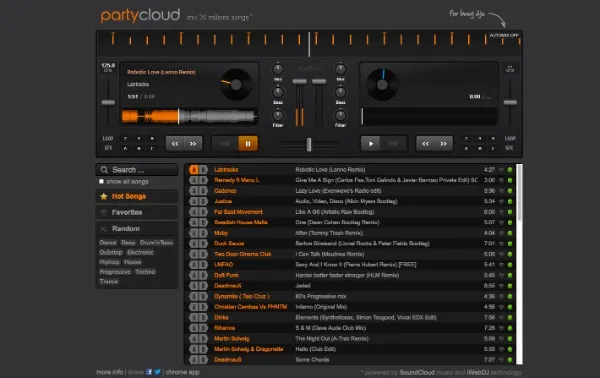Check the show all songs checkbox

[x=101, y=181]
